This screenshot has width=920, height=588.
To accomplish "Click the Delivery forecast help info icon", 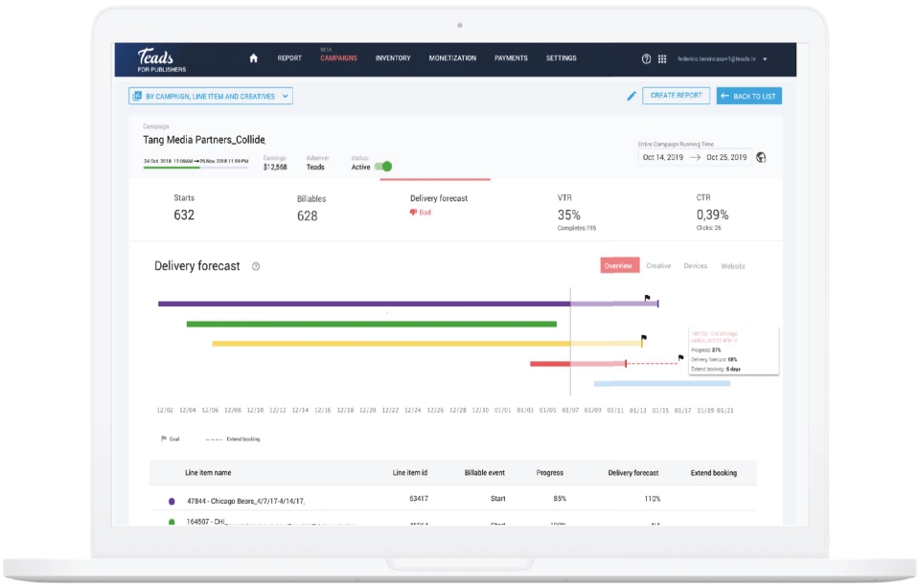I will point(256,266).
